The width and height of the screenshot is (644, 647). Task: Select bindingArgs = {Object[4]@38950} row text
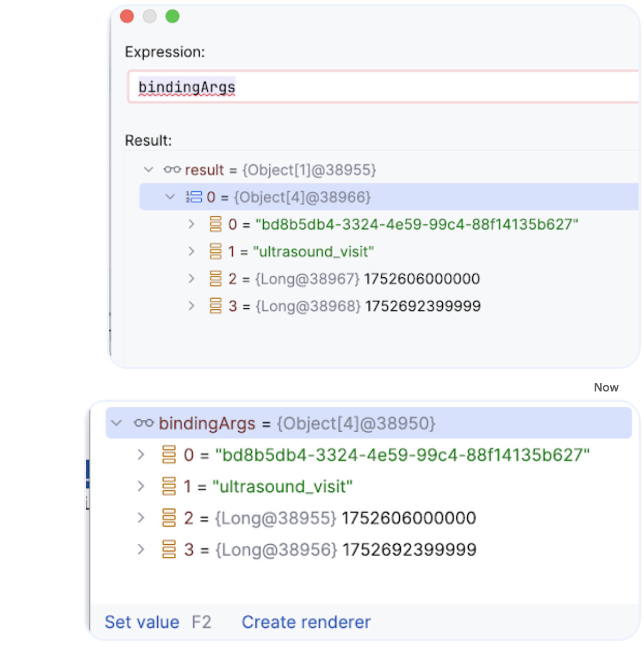click(x=297, y=423)
